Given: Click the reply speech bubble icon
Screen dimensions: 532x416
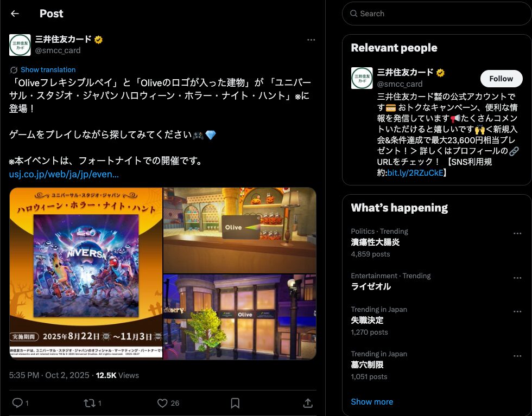Looking at the screenshot, I should click(x=17, y=403).
